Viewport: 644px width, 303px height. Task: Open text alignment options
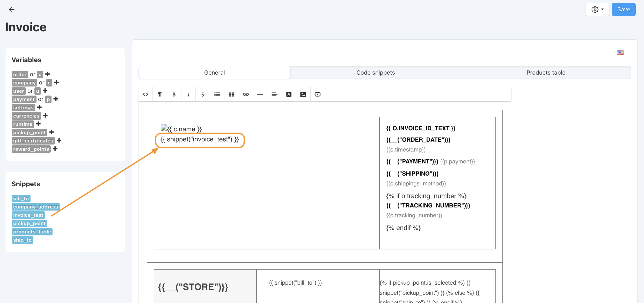pos(274,94)
